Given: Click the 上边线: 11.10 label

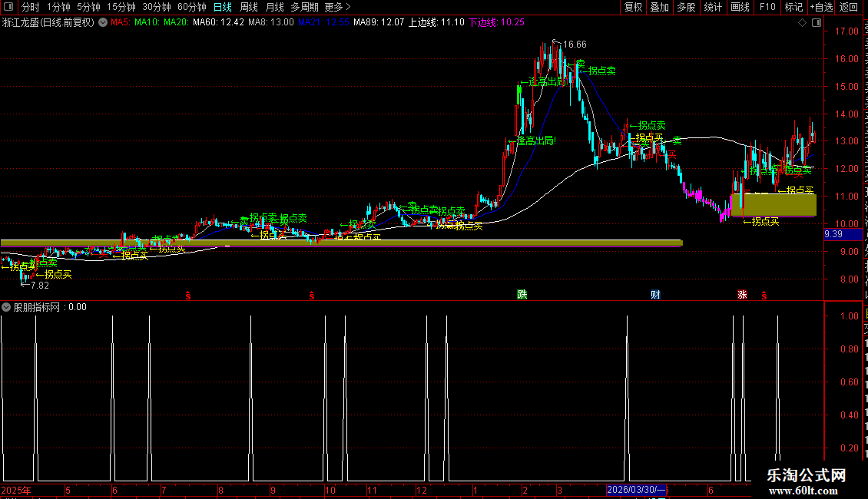Looking at the screenshot, I should click(436, 23).
